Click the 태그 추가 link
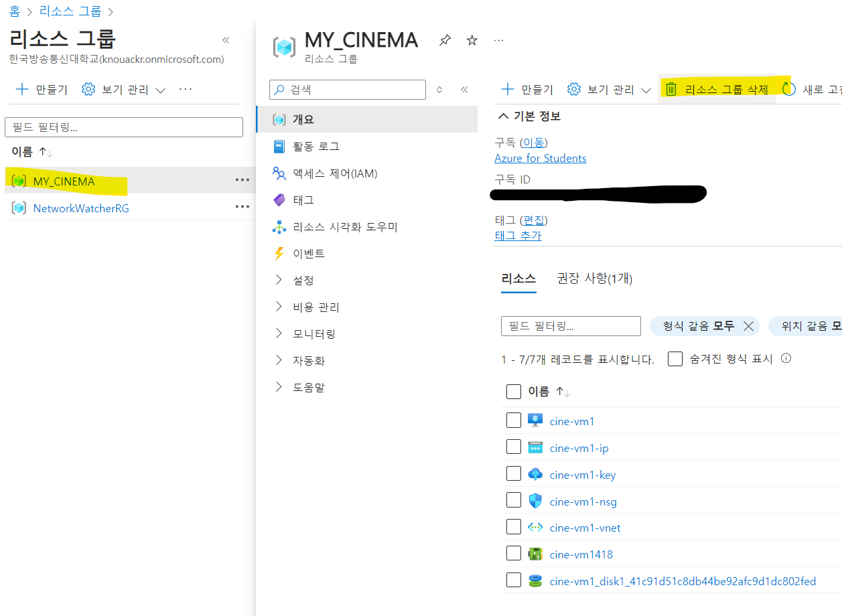 (x=518, y=236)
